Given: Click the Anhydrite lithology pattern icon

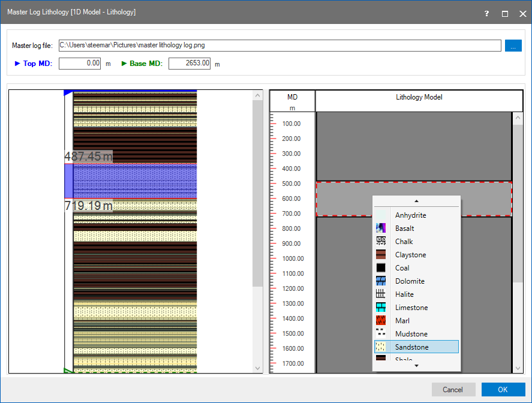Looking at the screenshot, I should [x=380, y=215].
